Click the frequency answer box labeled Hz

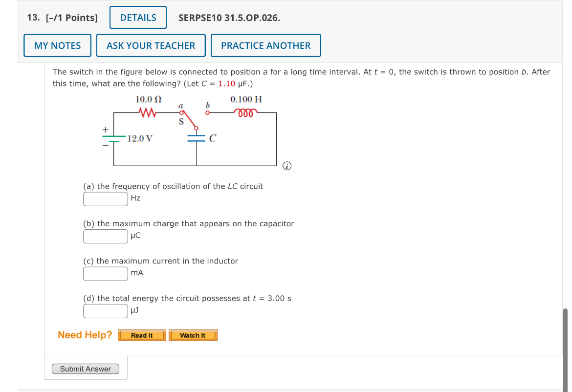pos(105,198)
